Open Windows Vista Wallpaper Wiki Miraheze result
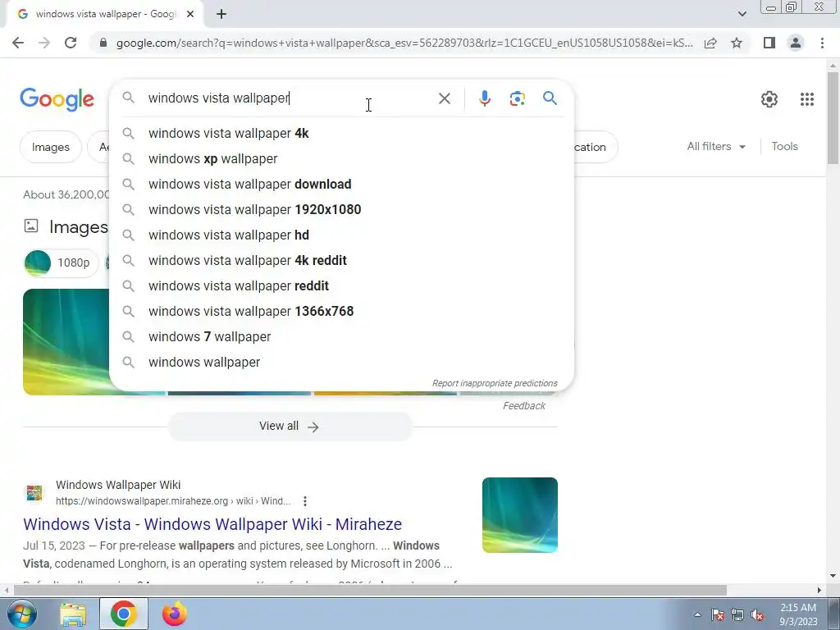The width and height of the screenshot is (840, 630). [212, 524]
